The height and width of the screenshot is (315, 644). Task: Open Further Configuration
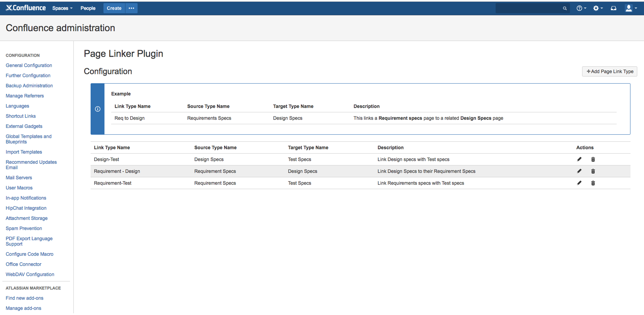28,76
